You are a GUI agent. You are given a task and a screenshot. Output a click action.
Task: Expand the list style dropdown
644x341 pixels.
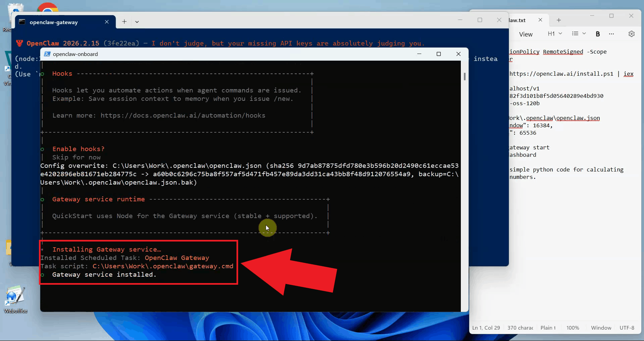tap(579, 34)
